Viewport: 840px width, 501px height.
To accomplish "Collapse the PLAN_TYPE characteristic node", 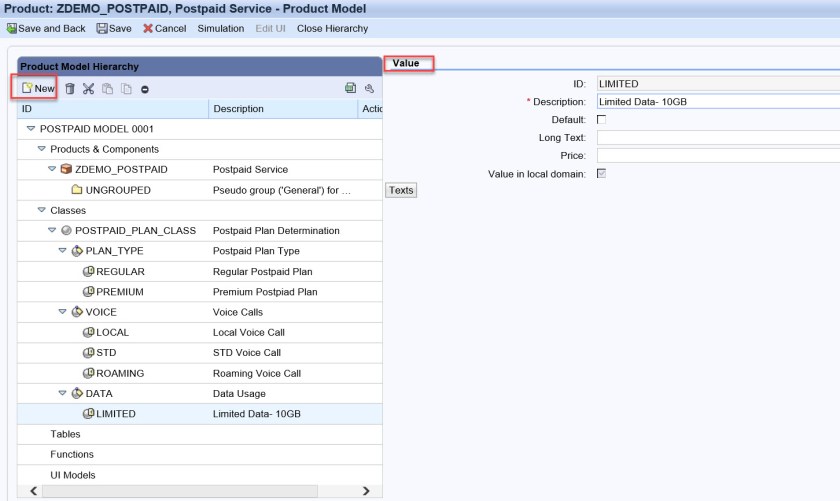I will tap(63, 251).
